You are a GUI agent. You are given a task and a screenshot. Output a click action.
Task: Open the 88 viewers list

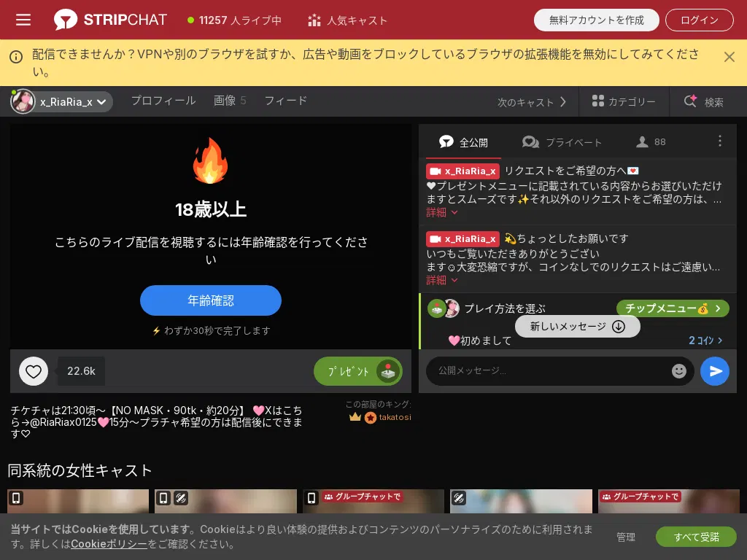pyautogui.click(x=651, y=142)
